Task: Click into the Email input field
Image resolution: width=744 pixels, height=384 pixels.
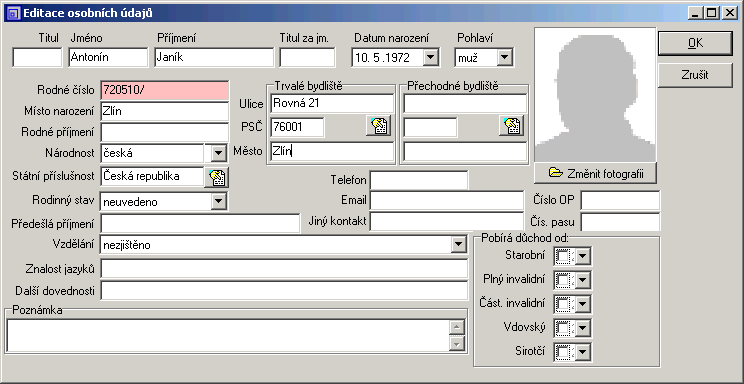Action: 446,200
